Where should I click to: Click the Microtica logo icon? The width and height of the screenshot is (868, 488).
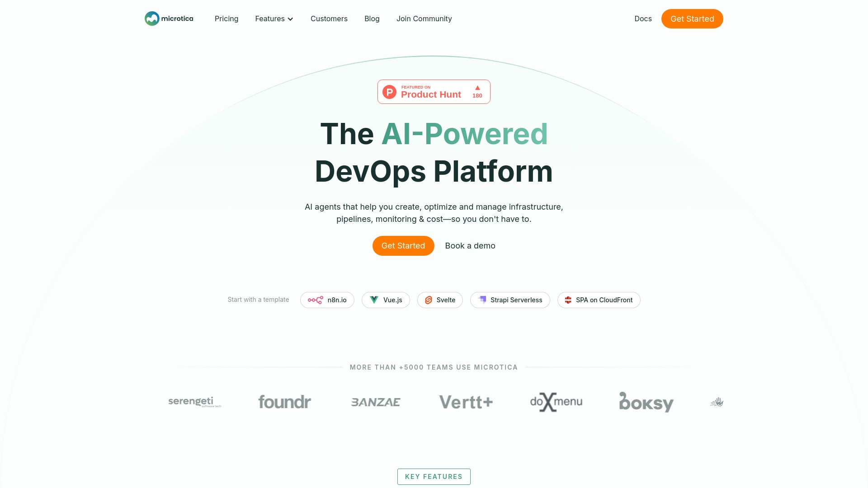(x=152, y=19)
